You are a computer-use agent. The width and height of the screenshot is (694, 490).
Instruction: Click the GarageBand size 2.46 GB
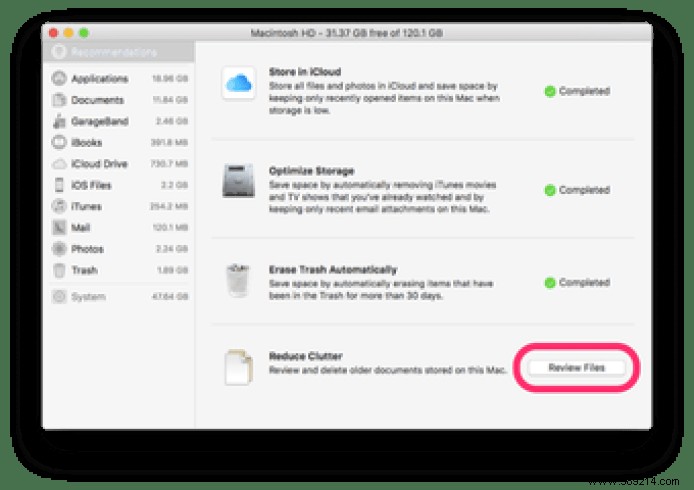click(172, 121)
